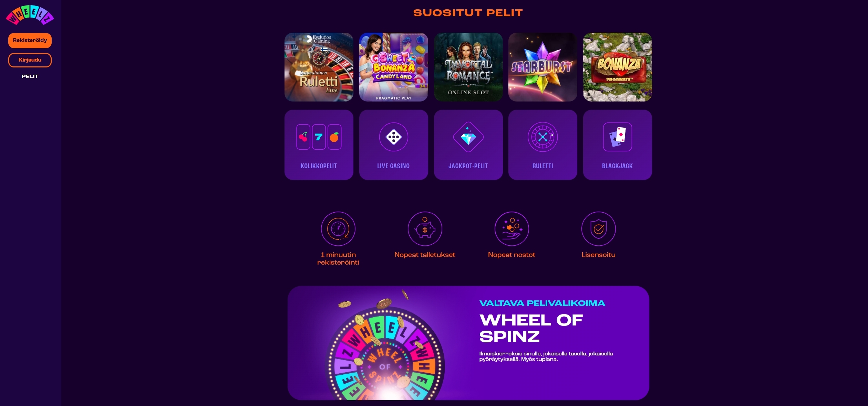
Task: Click the clock icon for 1 minute registration
Action: pyautogui.click(x=338, y=229)
